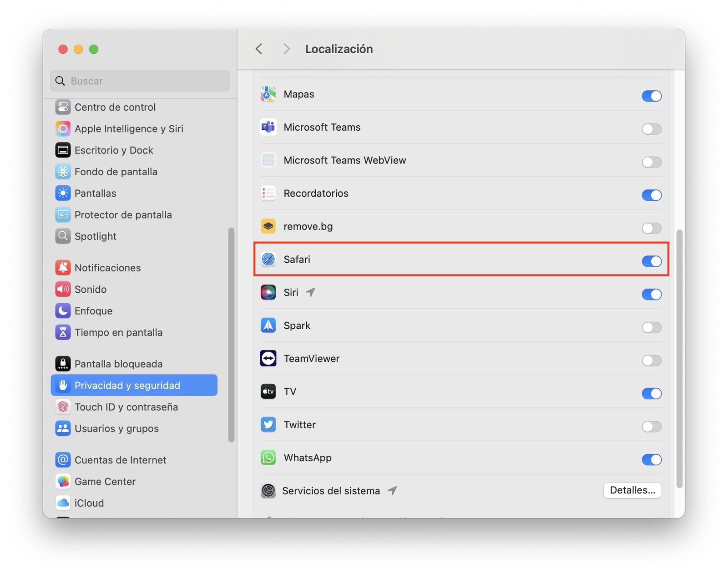Open Fondo de pantalla settings

click(x=134, y=172)
